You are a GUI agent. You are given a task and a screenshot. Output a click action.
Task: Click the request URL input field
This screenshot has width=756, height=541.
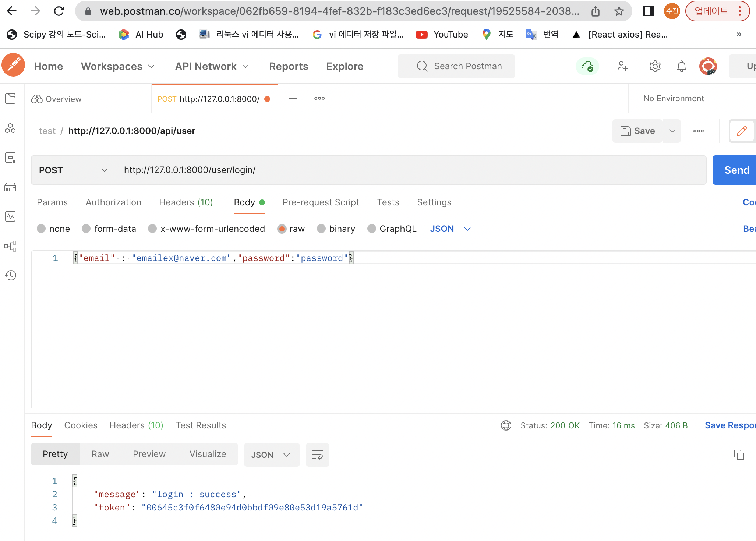(410, 170)
